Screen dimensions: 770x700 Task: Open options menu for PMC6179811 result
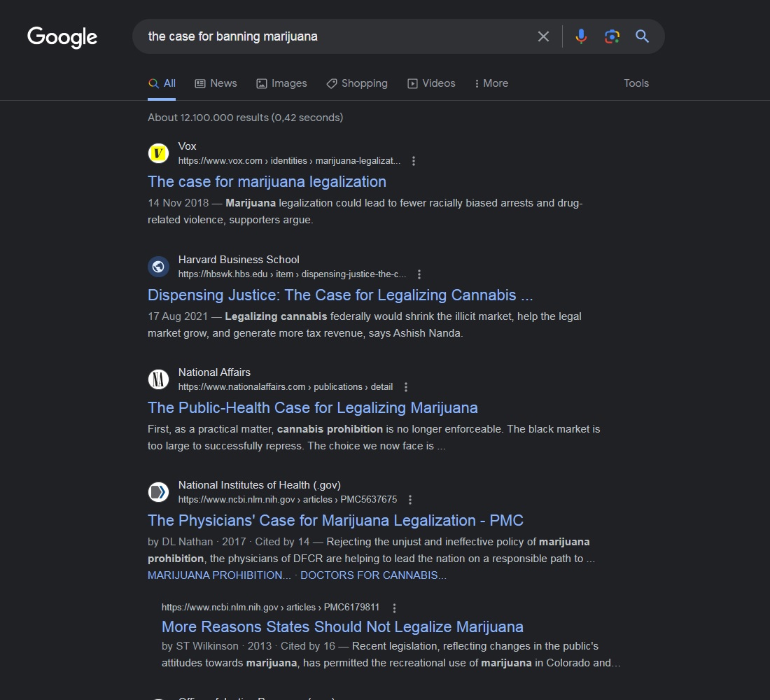tap(394, 608)
